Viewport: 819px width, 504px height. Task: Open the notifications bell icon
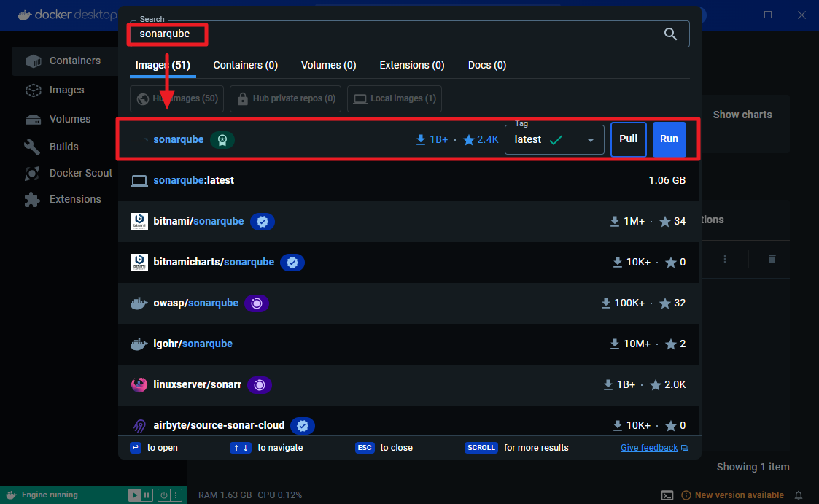click(x=798, y=495)
